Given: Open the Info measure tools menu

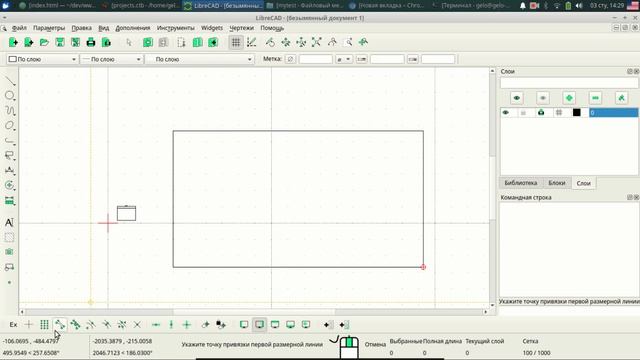Looking at the screenshot, I should tap(9, 200).
